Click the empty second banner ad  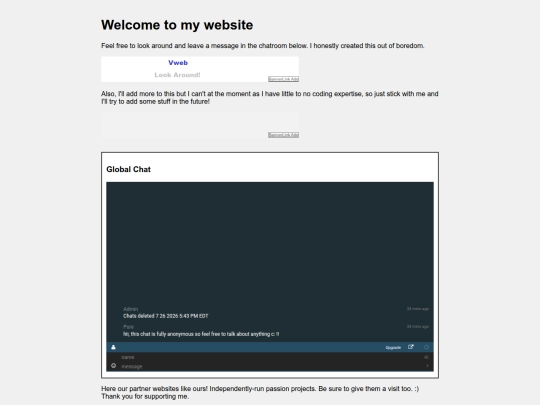200,125
